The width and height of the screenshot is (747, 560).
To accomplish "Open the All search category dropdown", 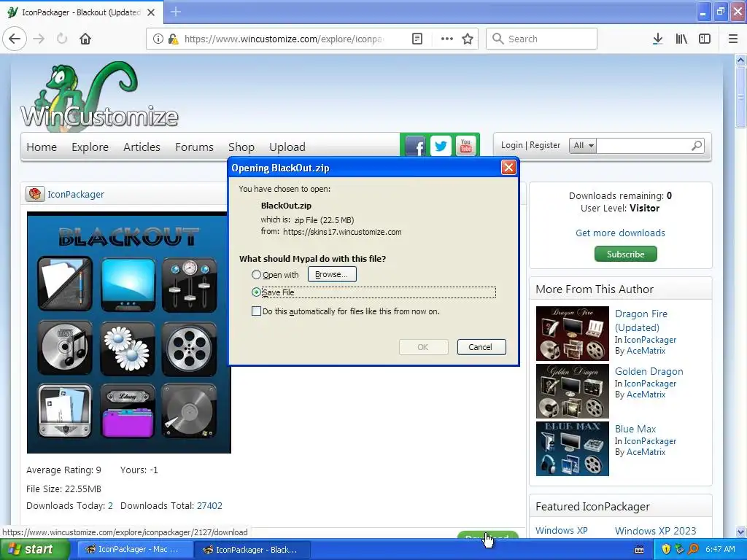I will coord(583,145).
